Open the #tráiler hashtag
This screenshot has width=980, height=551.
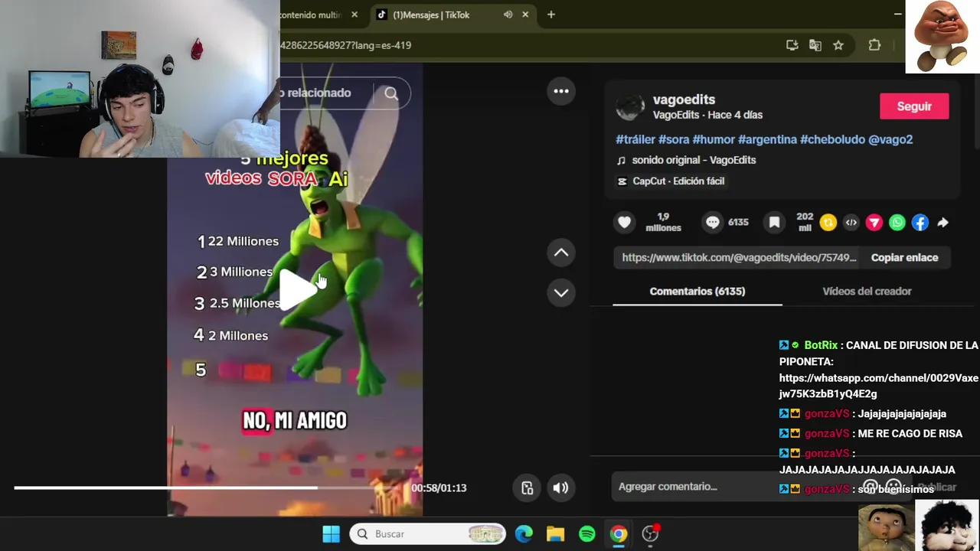pos(635,139)
